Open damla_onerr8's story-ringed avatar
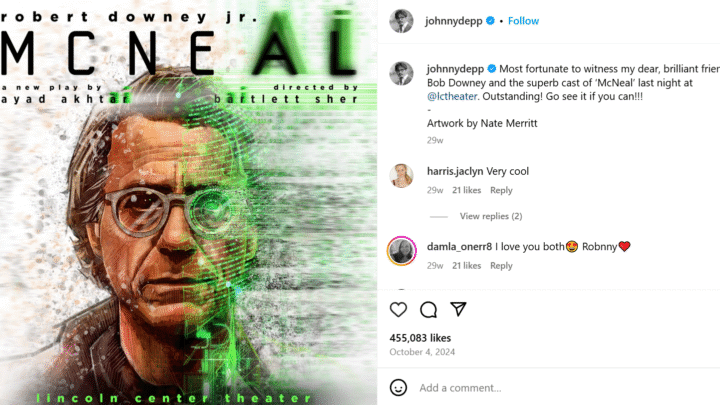Image resolution: width=720 pixels, height=405 pixels. [x=402, y=251]
